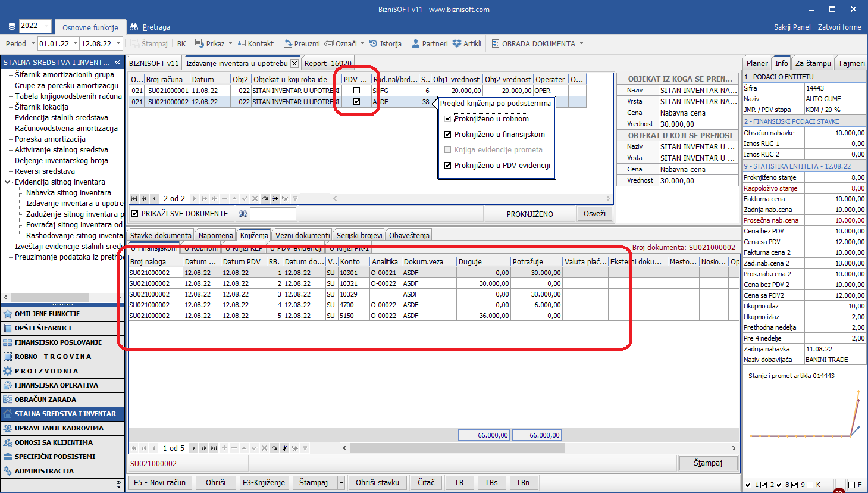The width and height of the screenshot is (868, 493).
Task: Uncheck Proknjiženo u robnom option
Action: click(x=448, y=119)
